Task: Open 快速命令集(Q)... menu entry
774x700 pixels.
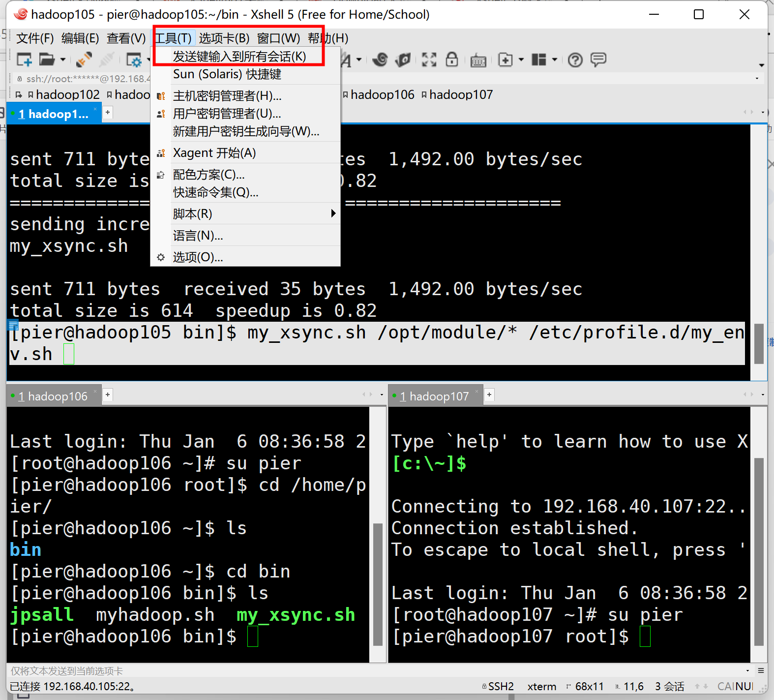Action: (x=245, y=192)
